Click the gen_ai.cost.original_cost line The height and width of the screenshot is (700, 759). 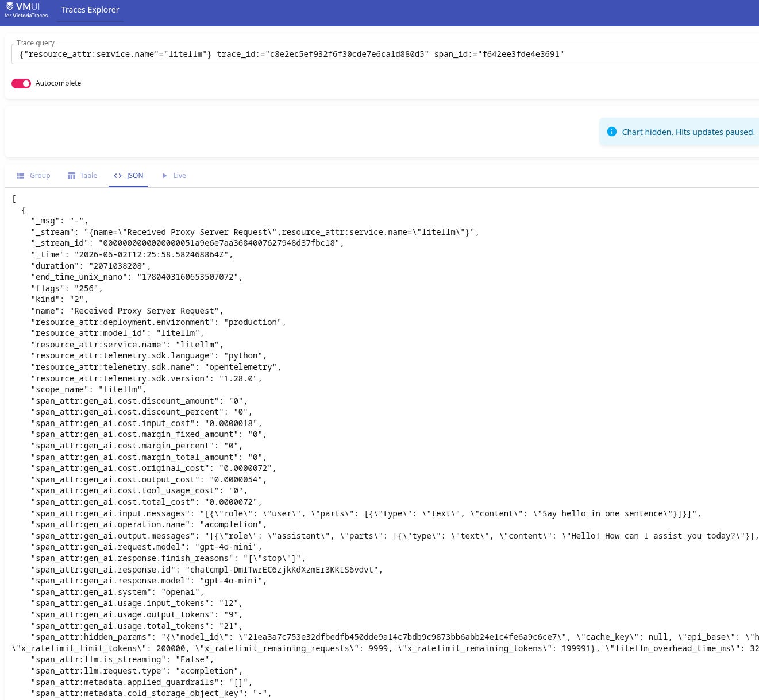coord(154,468)
